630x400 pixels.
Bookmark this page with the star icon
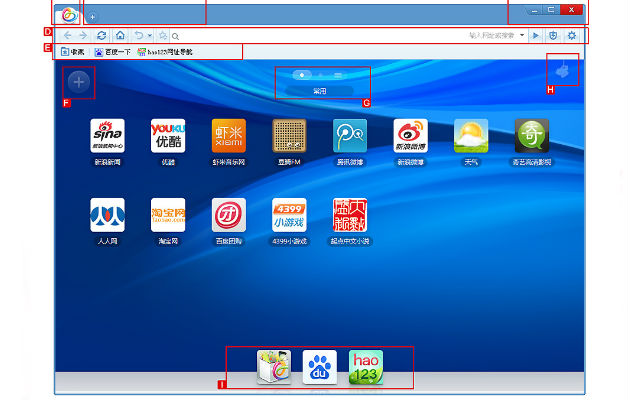coord(163,36)
